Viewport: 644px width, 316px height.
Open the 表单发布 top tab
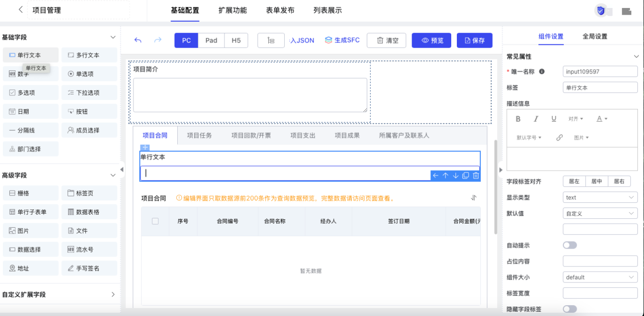280,10
